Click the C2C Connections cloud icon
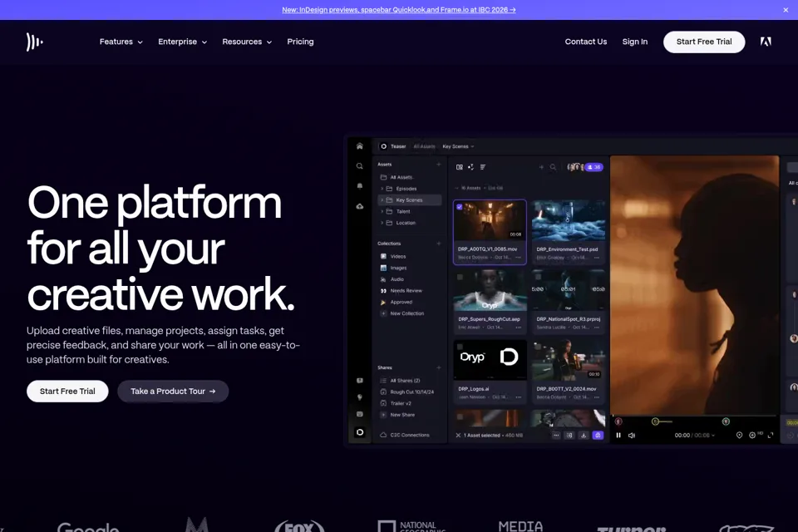 tap(383, 435)
